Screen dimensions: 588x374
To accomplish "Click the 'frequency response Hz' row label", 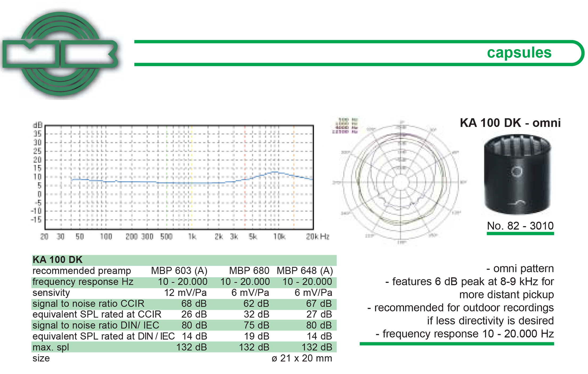I will (x=83, y=282).
